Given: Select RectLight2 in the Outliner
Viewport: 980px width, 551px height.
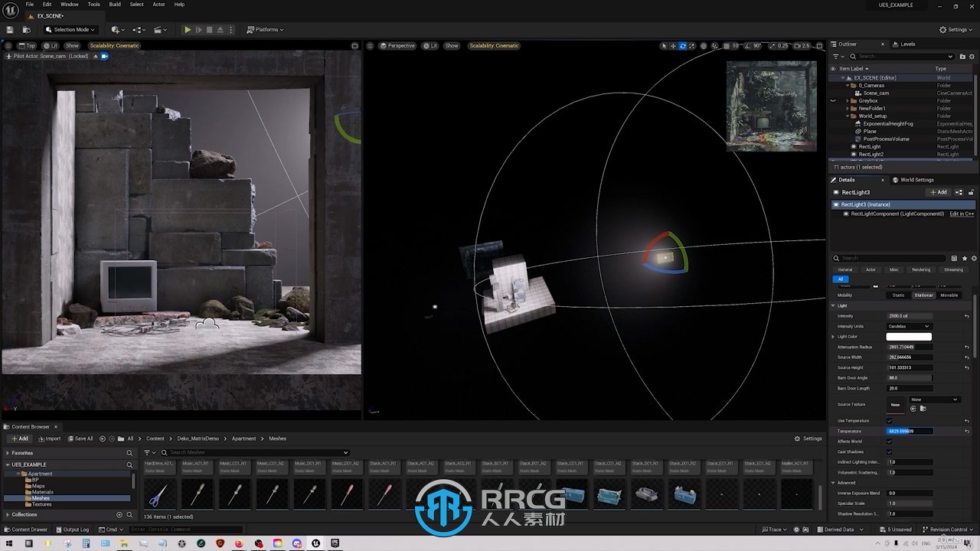Looking at the screenshot, I should pyautogui.click(x=871, y=155).
